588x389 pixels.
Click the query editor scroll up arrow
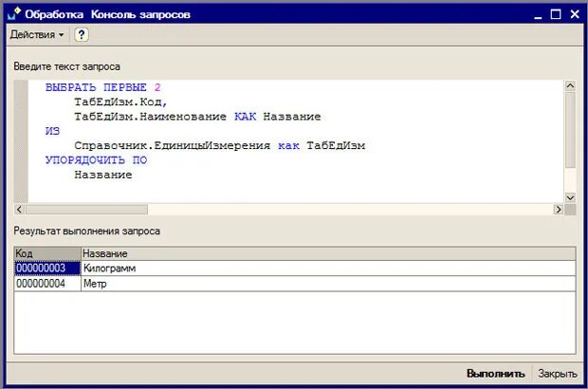(570, 86)
